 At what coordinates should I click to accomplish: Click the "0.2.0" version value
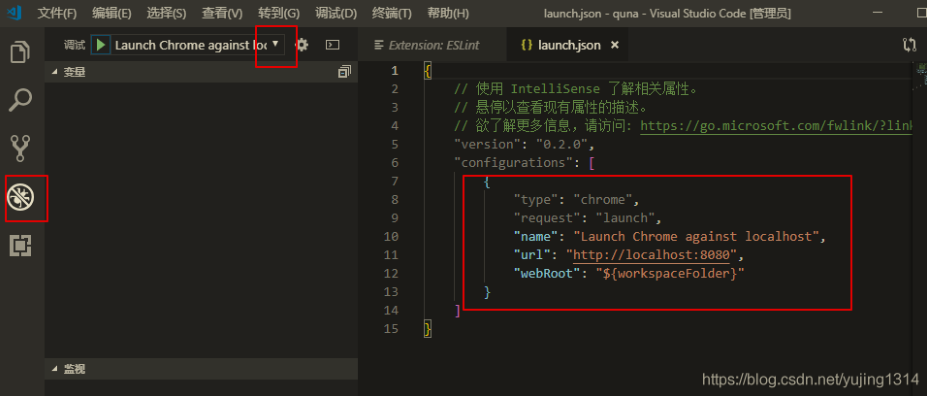pos(561,144)
